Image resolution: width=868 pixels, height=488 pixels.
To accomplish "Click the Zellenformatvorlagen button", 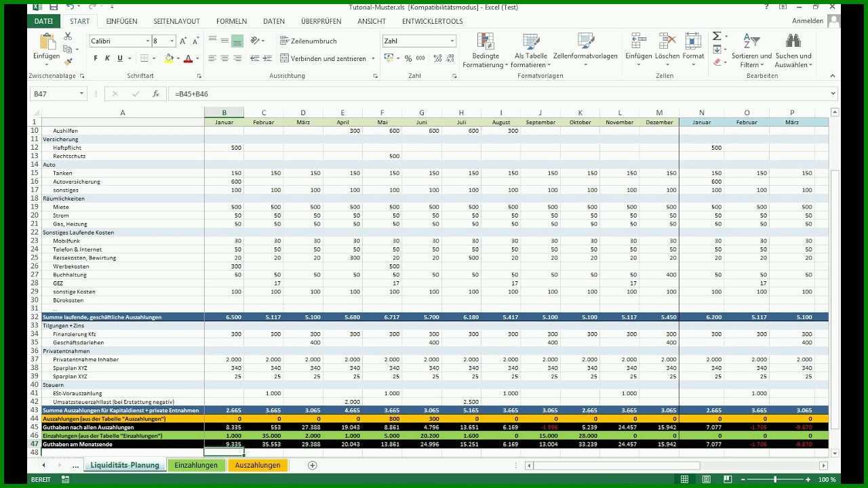I will (585, 50).
